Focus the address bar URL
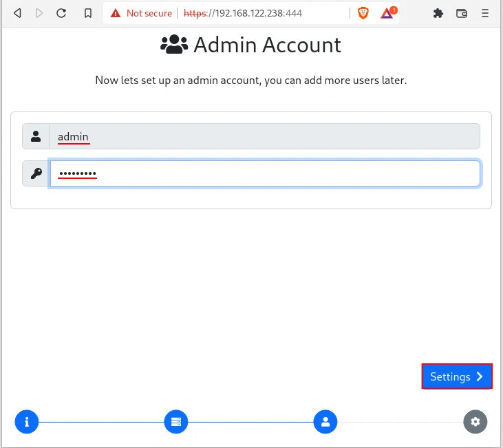This screenshot has width=503, height=448. click(x=261, y=13)
